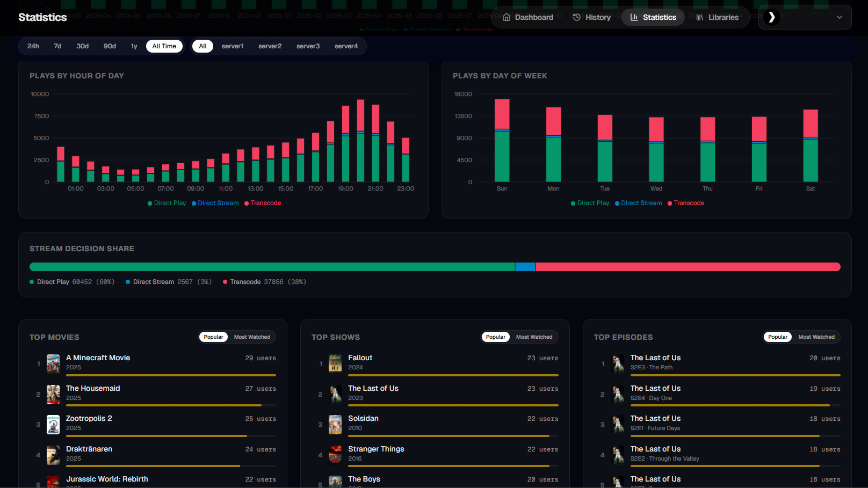Screen dimensions: 868x488
Task: Switch Top Movies to Most Watched
Action: [x=252, y=337]
